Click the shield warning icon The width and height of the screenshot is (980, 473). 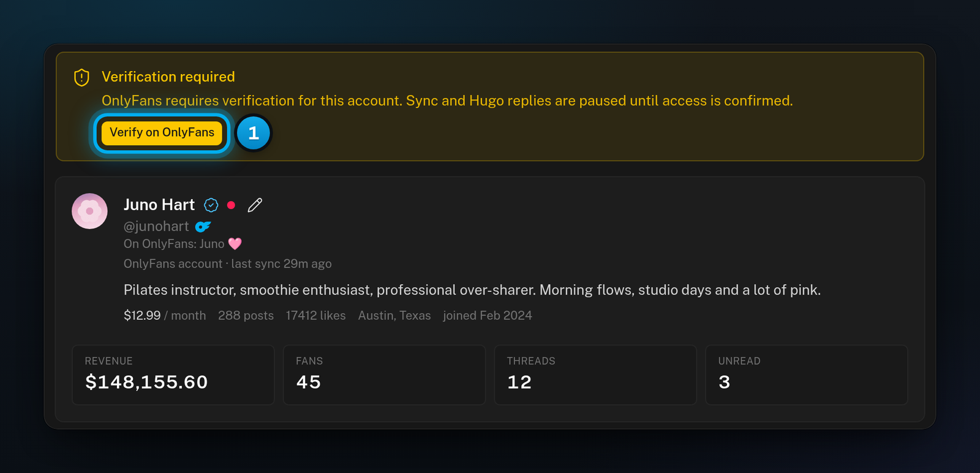81,77
